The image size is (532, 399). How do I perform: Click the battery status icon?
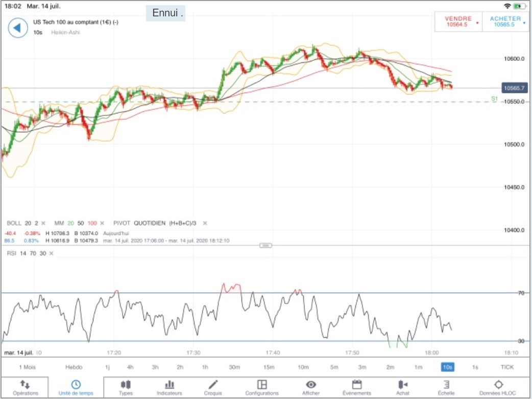[520, 6]
